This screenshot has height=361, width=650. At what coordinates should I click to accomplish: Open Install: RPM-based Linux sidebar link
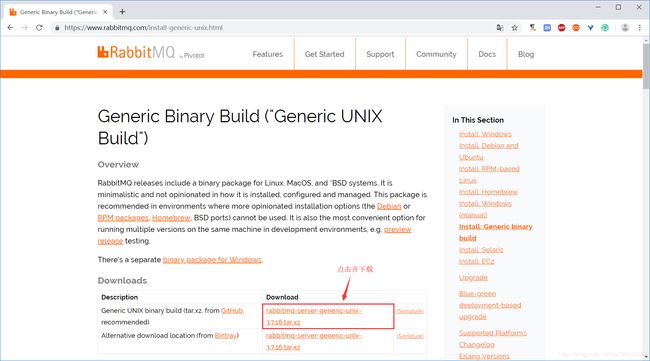point(489,174)
